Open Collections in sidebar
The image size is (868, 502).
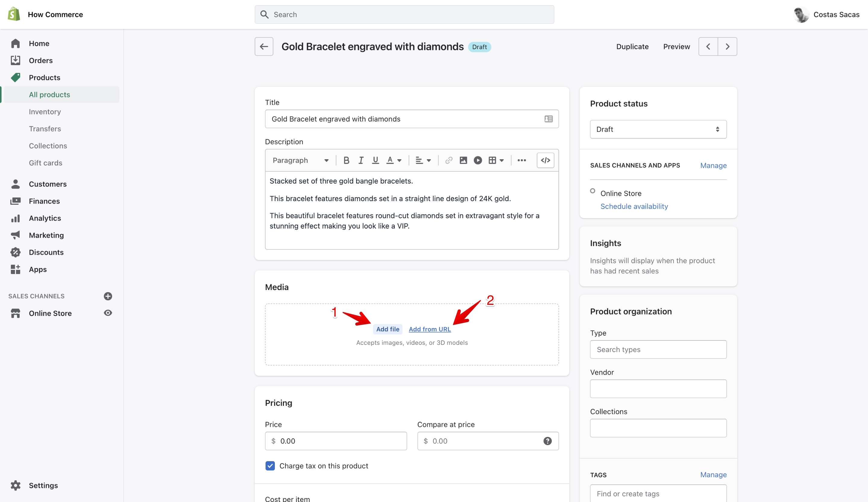point(48,146)
